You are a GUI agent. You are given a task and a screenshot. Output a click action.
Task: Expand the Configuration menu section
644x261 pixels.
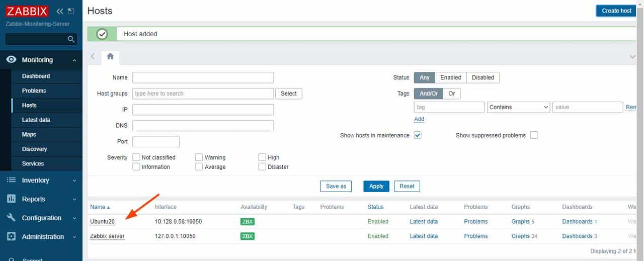[74, 218]
